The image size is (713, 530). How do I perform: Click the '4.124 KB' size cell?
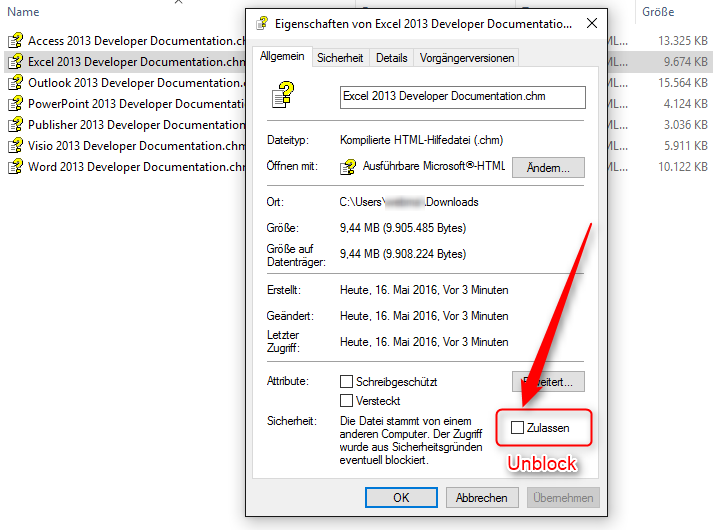click(x=685, y=104)
